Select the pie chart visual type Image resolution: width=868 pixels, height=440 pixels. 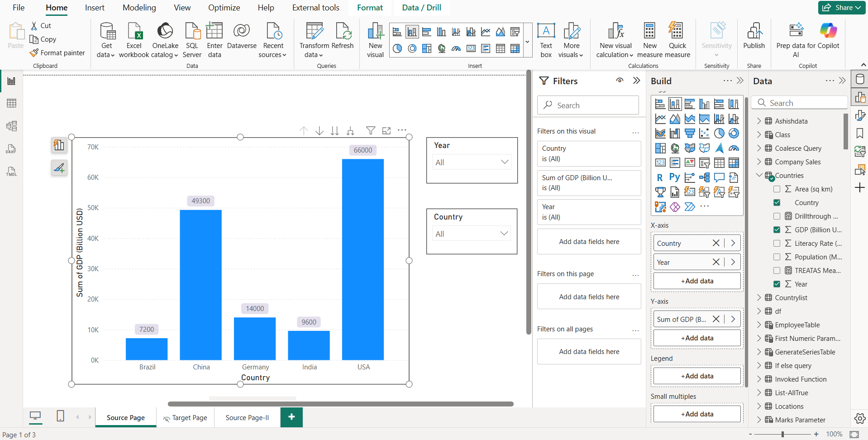coord(720,133)
